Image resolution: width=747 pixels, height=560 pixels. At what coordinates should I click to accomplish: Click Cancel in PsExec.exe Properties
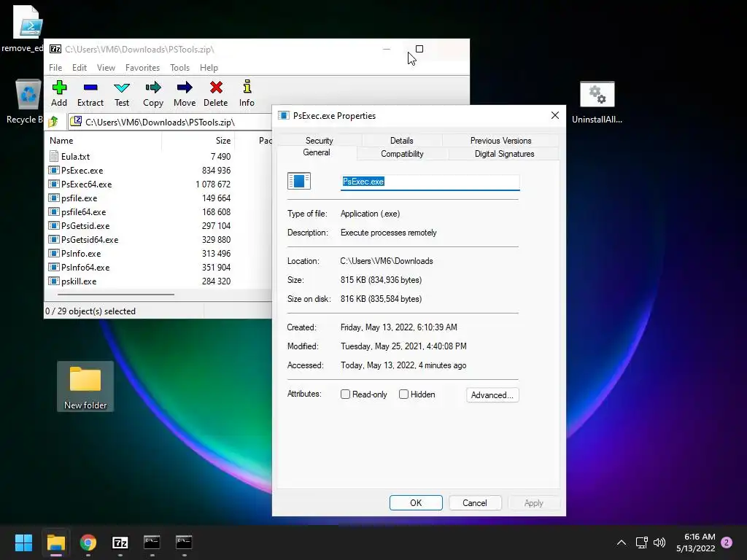click(x=474, y=503)
